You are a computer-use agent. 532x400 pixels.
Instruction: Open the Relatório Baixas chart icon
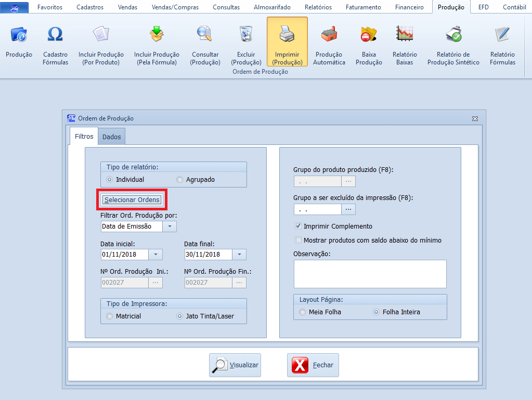[405, 35]
